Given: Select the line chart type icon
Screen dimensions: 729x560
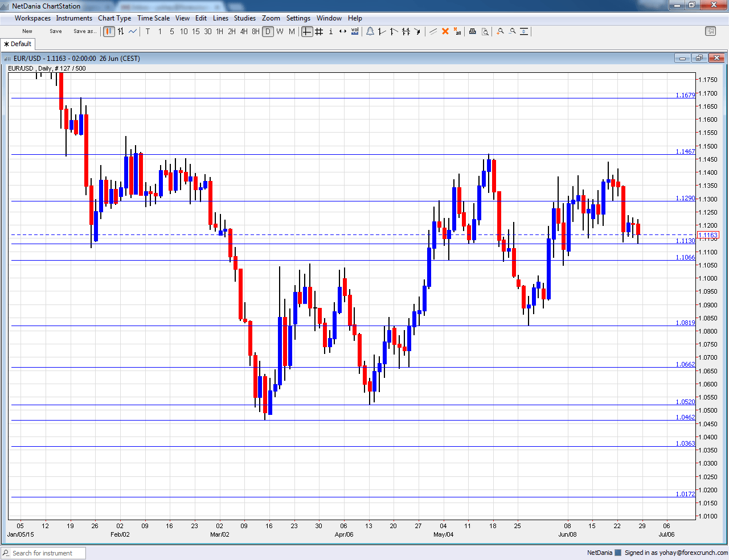Looking at the screenshot, I should pyautogui.click(x=133, y=31).
